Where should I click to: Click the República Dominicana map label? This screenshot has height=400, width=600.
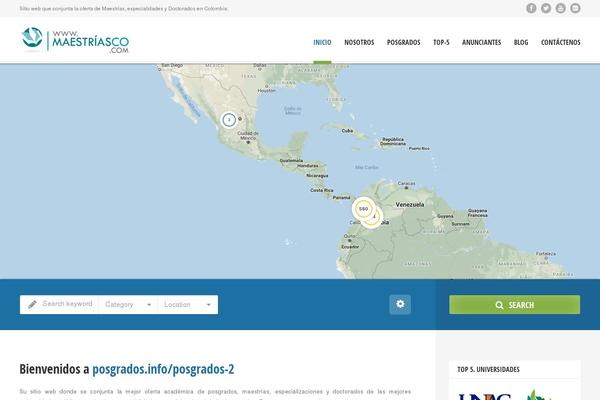pos(393,141)
